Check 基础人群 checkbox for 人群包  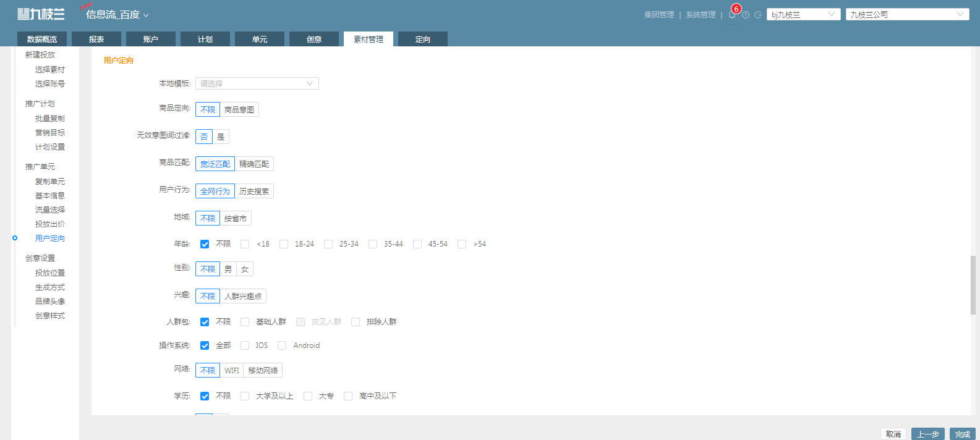pyautogui.click(x=245, y=322)
